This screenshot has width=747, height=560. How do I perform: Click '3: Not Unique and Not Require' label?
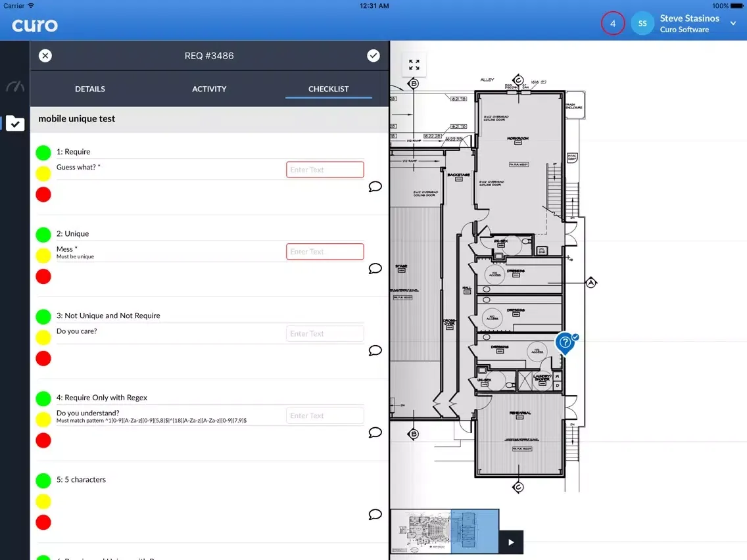(x=108, y=315)
